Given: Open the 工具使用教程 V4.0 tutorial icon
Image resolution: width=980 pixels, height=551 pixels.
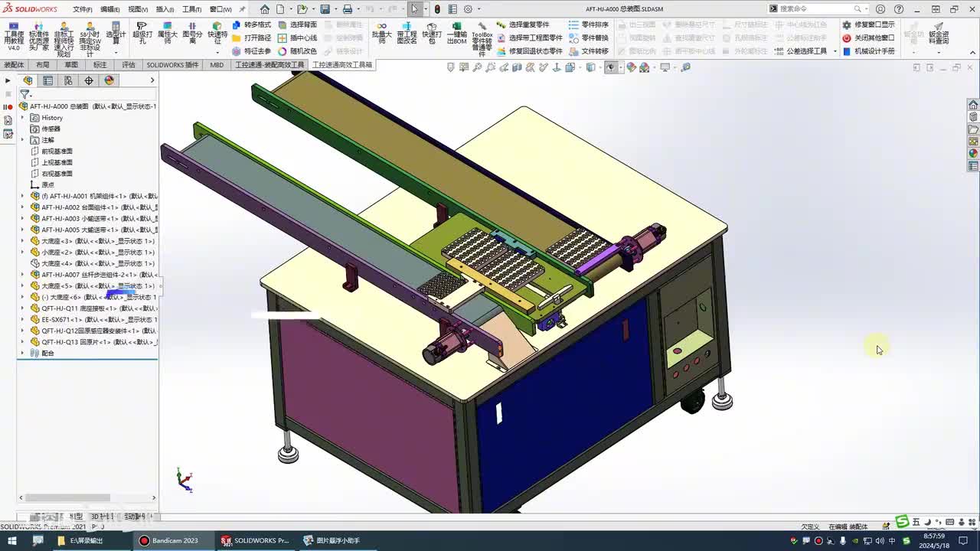Looking at the screenshot, I should [14, 37].
